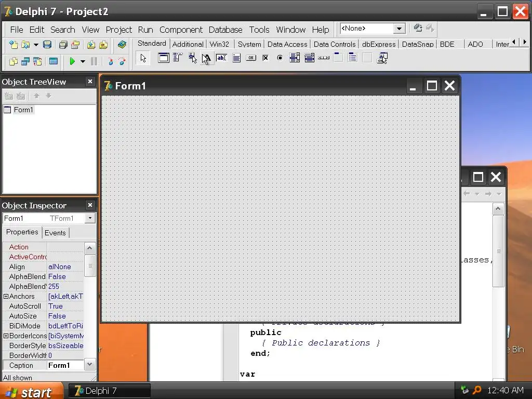Select the RadioButton component in palette
The image size is (532, 399).
click(x=280, y=58)
